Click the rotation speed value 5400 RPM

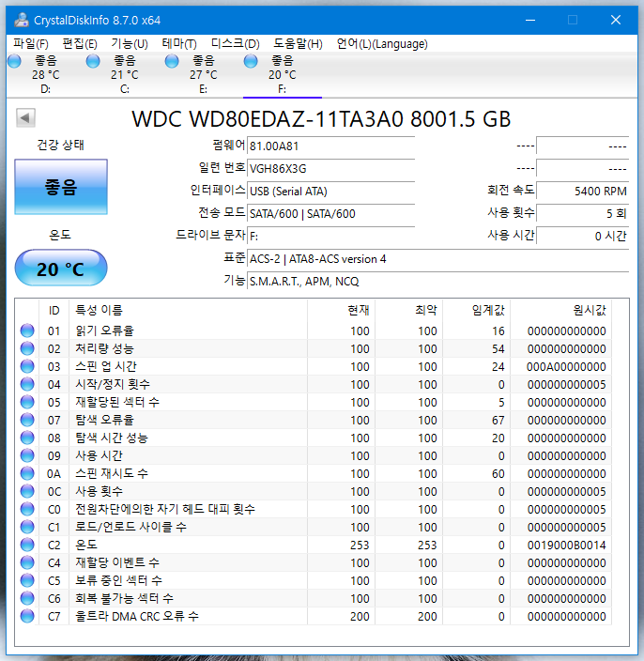click(x=582, y=191)
